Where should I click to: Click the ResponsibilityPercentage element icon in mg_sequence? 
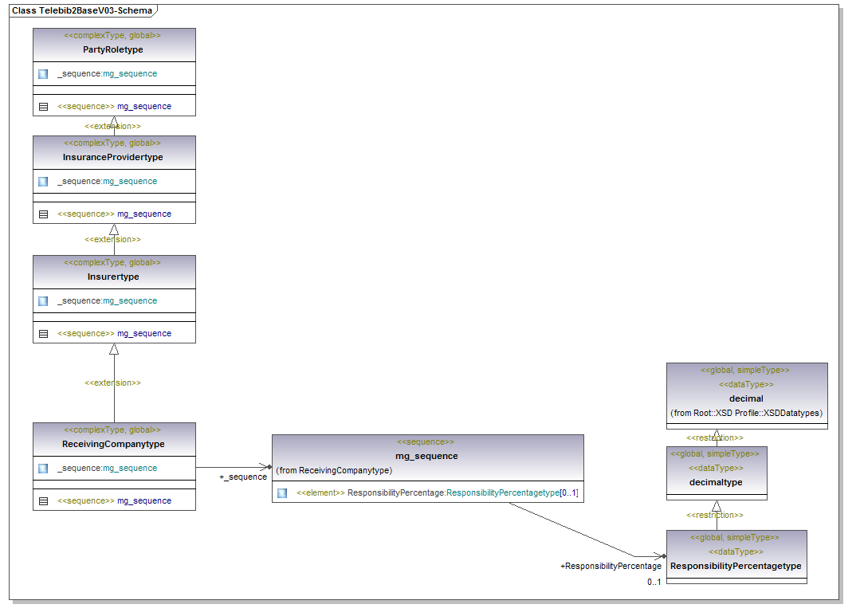click(x=282, y=493)
